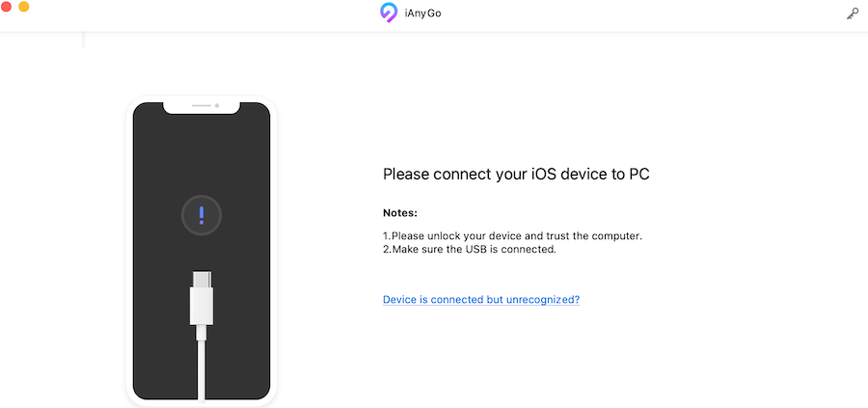
Task: Click the note about unlocking your device
Action: point(512,235)
